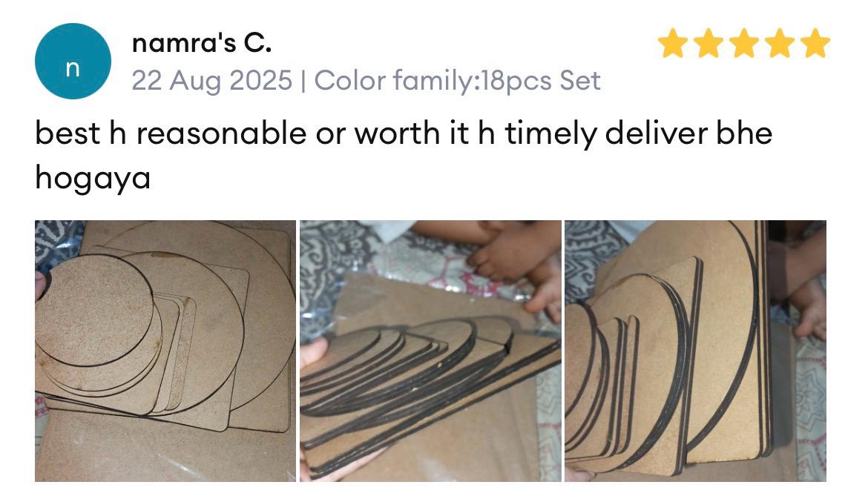
Task: Open reviewer name namra's C.
Action: pyautogui.click(x=202, y=43)
